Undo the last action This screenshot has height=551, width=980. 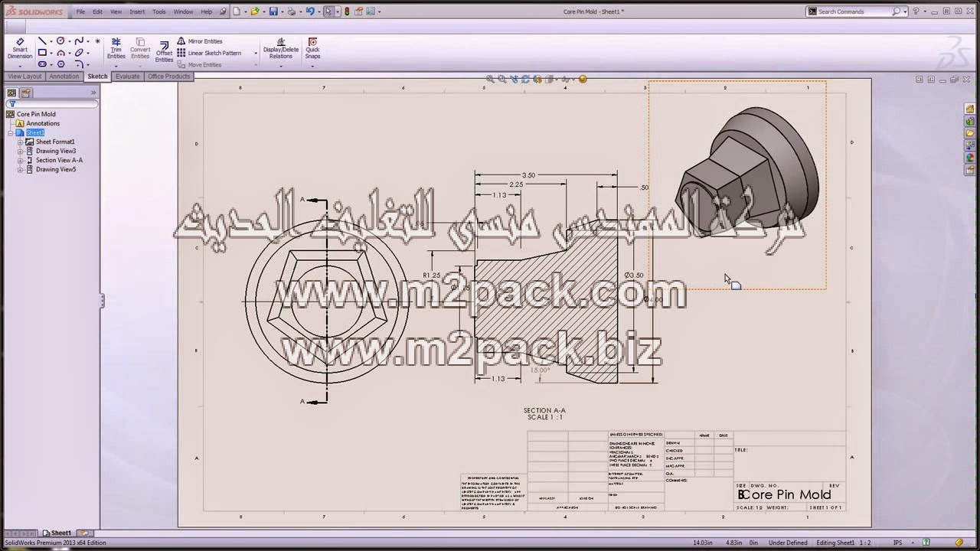tap(310, 11)
